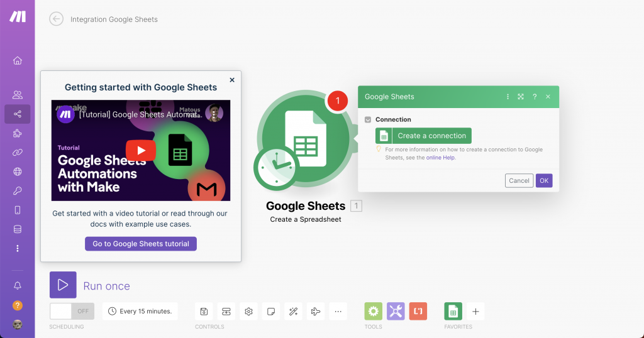This screenshot has width=644, height=338.
Task: Open the Home icon in sidebar
Action: point(17,61)
